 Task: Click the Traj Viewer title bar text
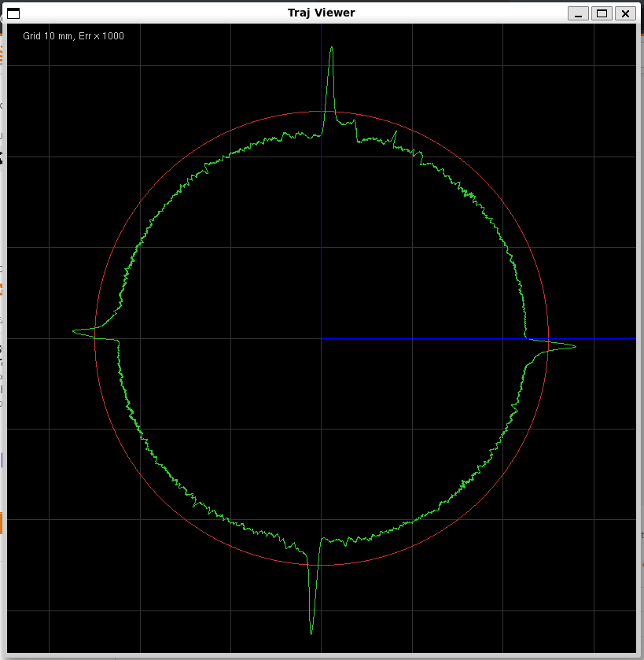coord(322,13)
